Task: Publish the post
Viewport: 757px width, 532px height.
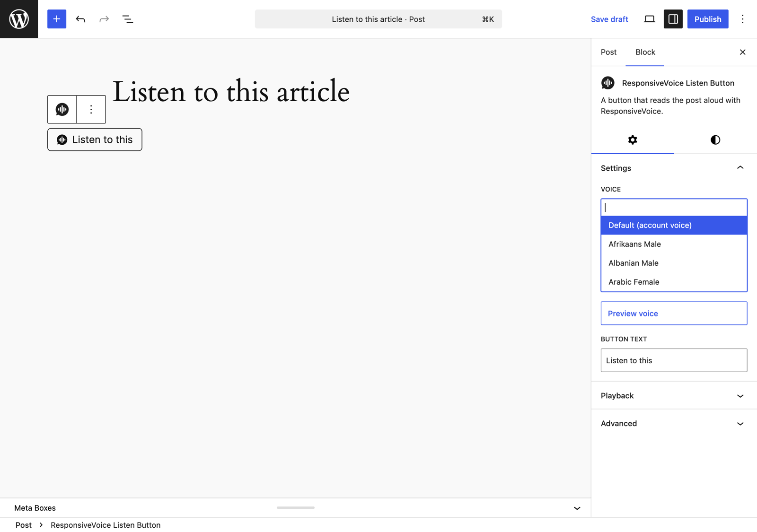Action: click(x=708, y=19)
